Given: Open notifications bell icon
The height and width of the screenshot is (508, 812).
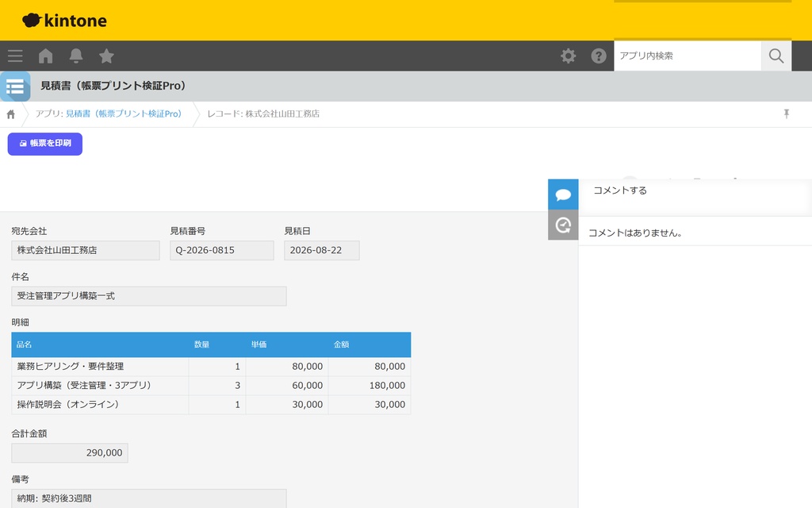Looking at the screenshot, I should pyautogui.click(x=76, y=56).
